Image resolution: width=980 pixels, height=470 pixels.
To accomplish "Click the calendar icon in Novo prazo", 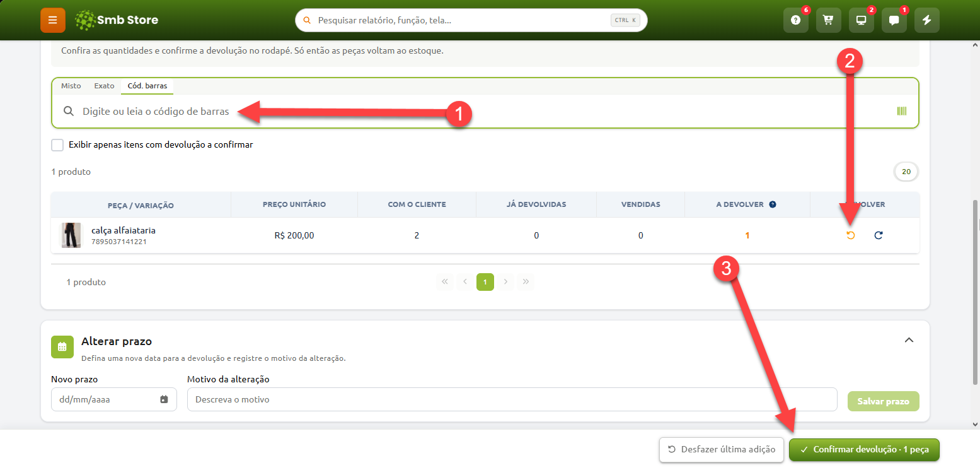I will (x=164, y=399).
